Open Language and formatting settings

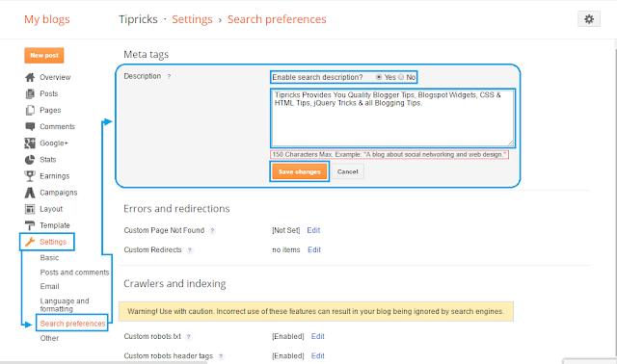coord(65,304)
